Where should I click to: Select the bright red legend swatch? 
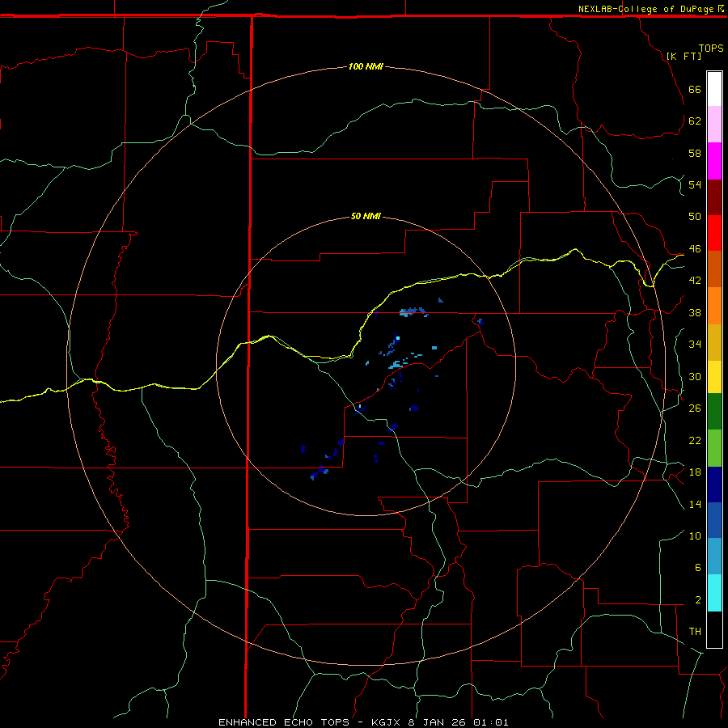[714, 233]
